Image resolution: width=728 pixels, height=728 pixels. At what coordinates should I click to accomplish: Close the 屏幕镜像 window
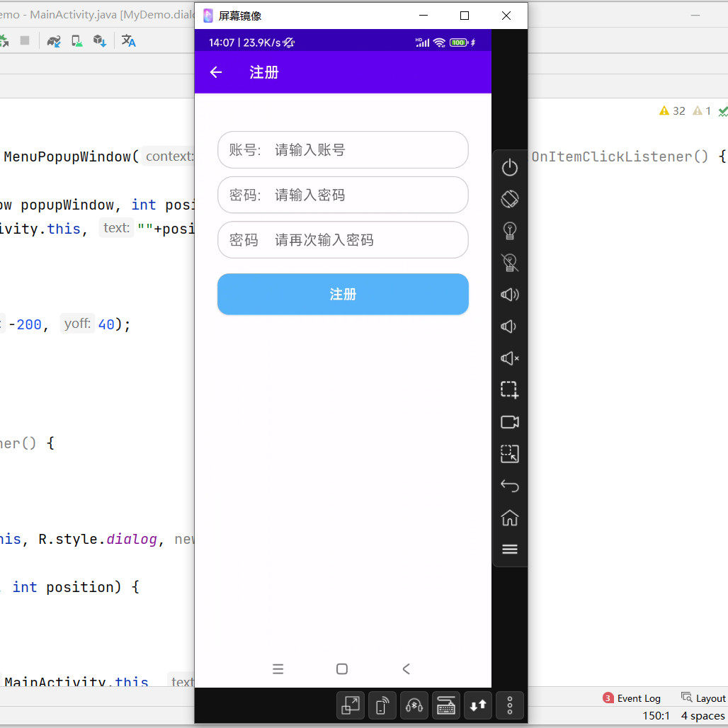[x=506, y=16]
